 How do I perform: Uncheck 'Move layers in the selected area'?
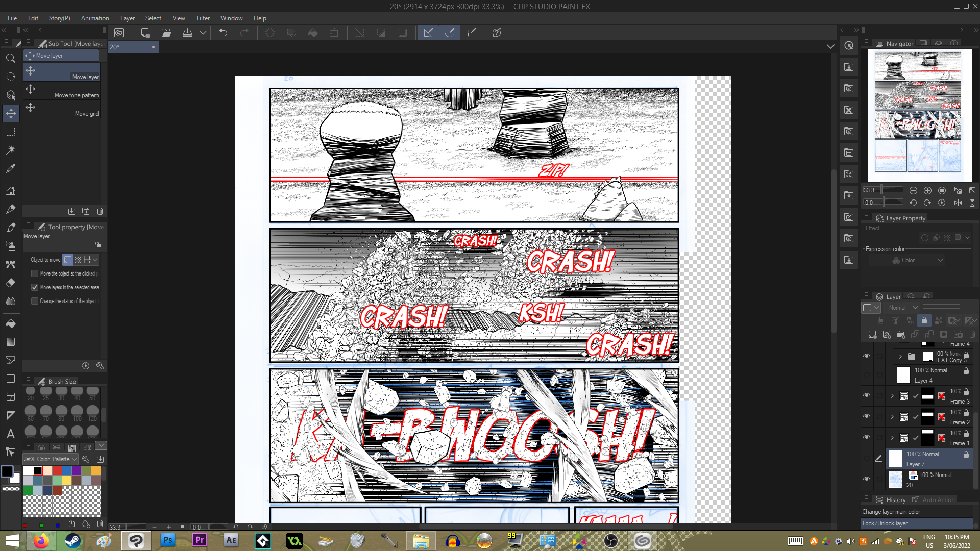pos(35,287)
